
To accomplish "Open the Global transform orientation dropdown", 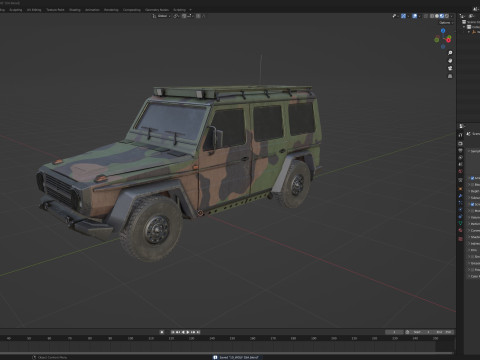I will (x=162, y=16).
